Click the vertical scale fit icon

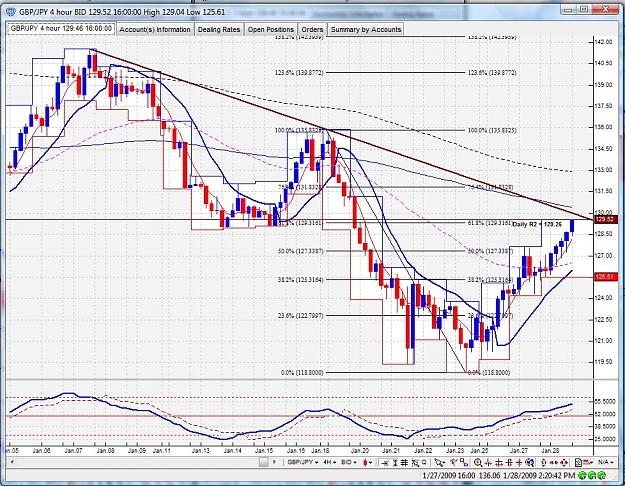(x=395, y=462)
